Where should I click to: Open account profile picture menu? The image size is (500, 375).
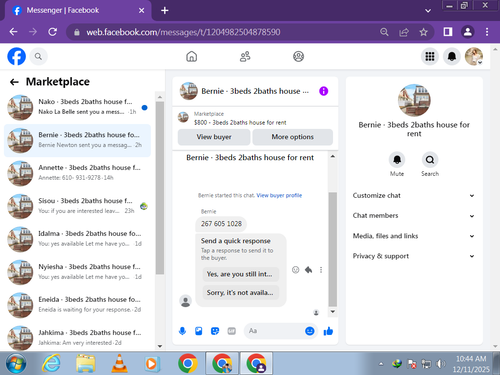point(474,56)
